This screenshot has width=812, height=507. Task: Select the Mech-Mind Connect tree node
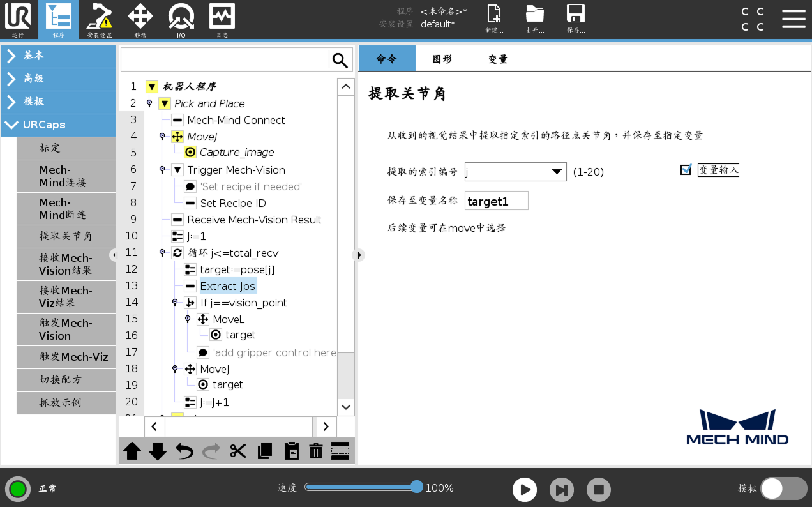point(236,120)
